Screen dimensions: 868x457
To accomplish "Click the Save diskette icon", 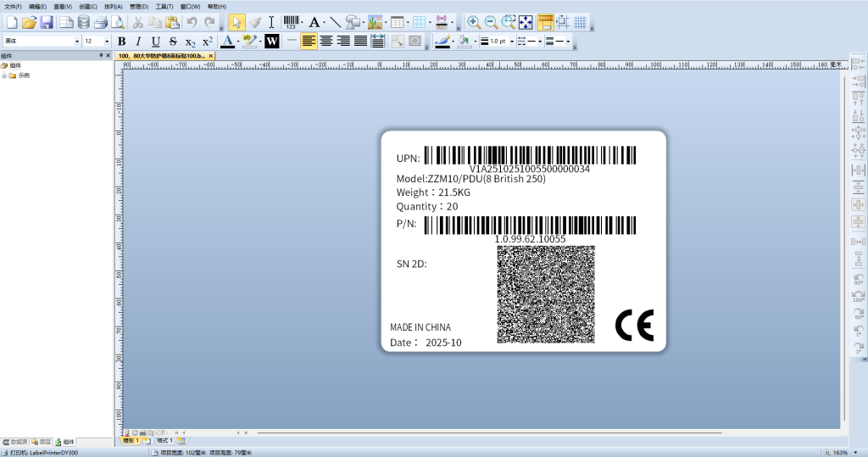I will [x=47, y=22].
